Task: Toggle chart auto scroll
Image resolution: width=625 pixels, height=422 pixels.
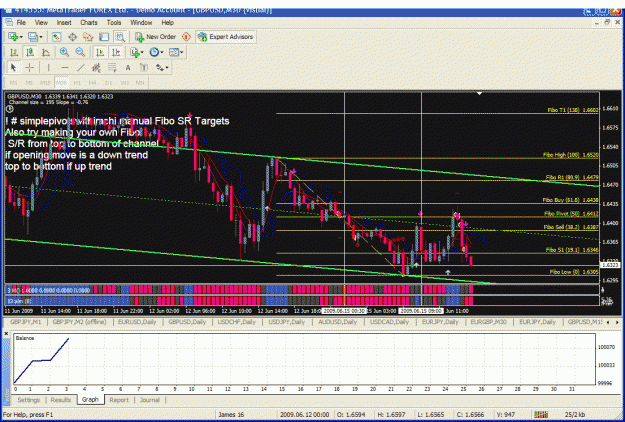Action: click(100, 52)
